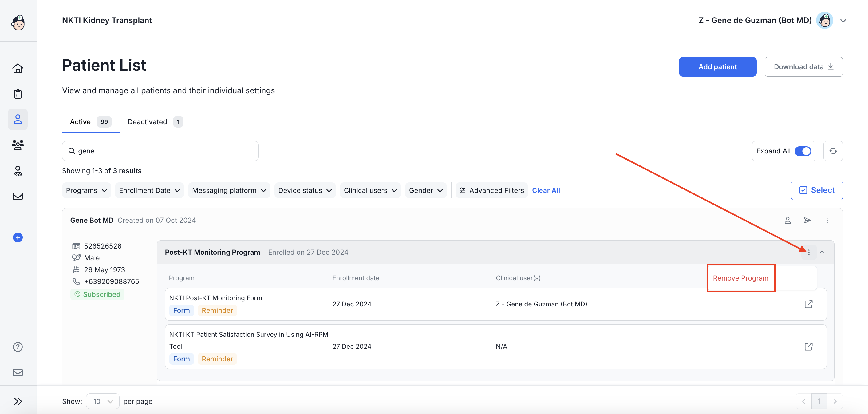Toggle the Expand All switch off
Screen dimensions: 868x414
(803, 151)
